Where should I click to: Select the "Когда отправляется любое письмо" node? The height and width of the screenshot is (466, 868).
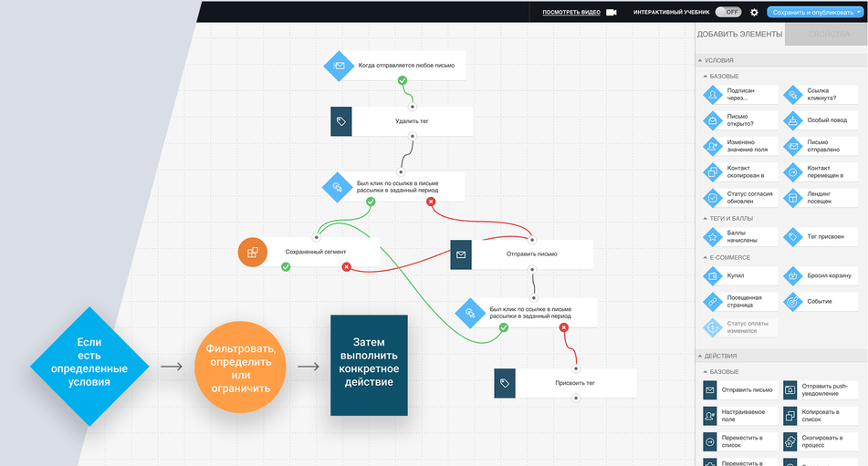pyautogui.click(x=395, y=66)
